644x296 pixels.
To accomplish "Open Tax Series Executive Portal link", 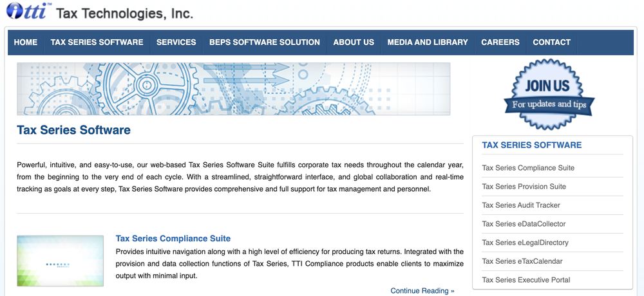I will pos(526,280).
